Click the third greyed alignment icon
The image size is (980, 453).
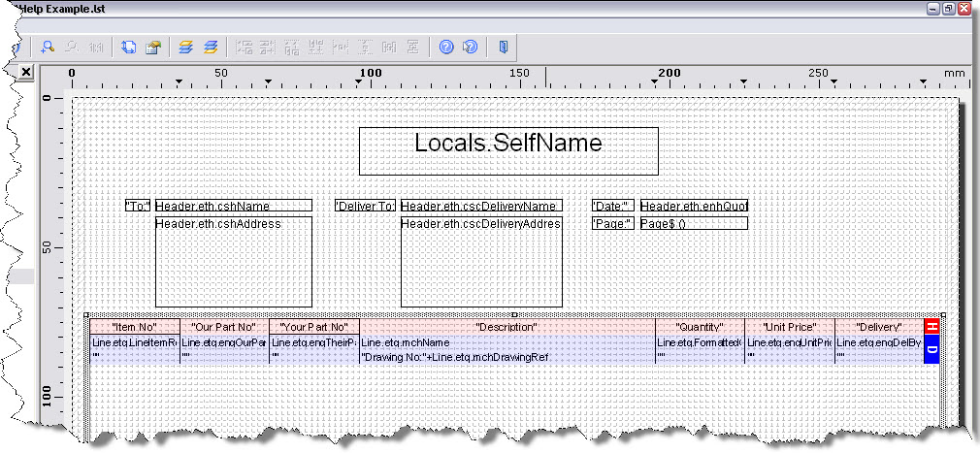click(292, 47)
